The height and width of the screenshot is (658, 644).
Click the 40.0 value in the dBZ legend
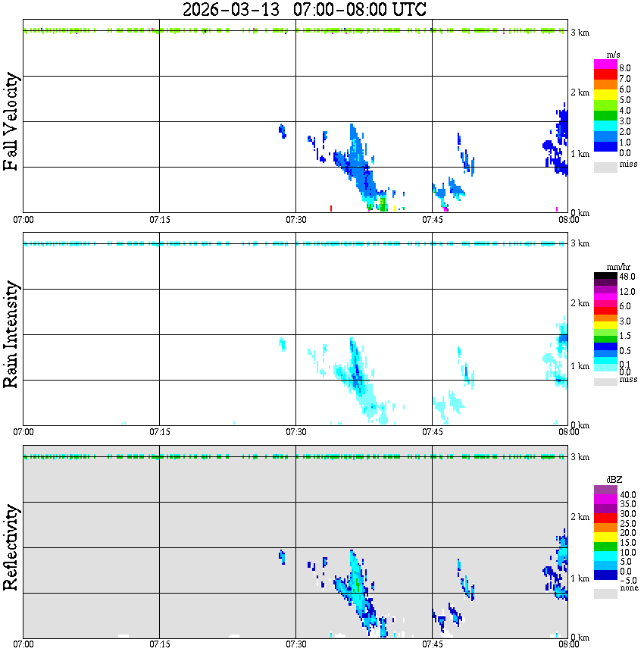click(x=628, y=495)
